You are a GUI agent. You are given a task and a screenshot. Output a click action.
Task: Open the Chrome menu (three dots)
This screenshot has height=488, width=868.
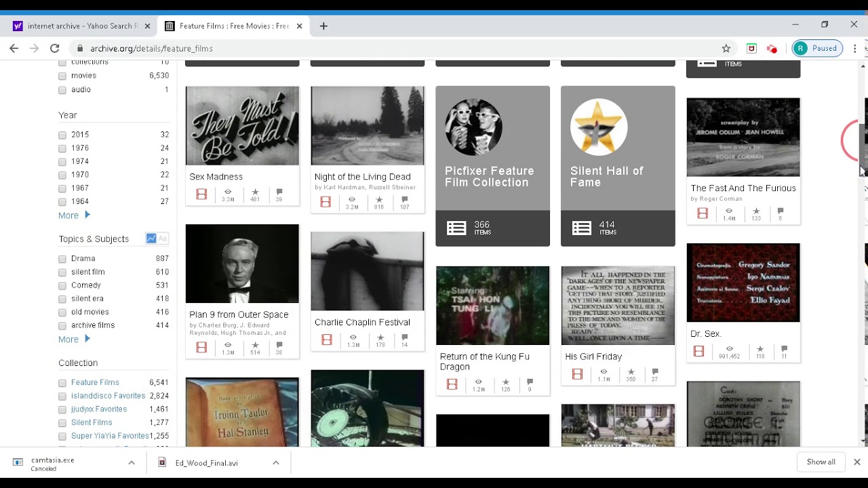[854, 48]
